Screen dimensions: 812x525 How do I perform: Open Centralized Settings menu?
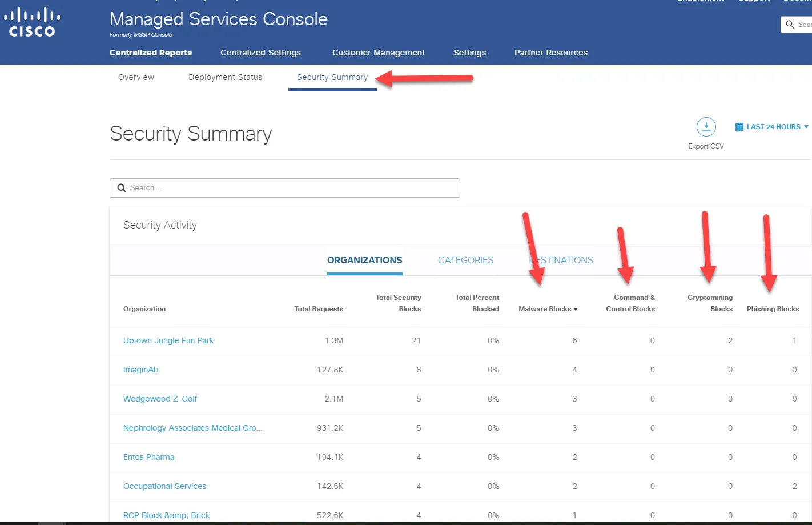tap(260, 53)
